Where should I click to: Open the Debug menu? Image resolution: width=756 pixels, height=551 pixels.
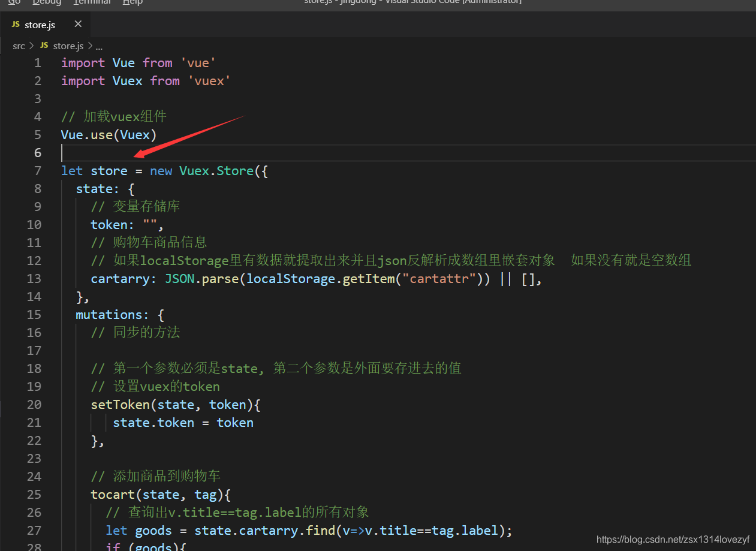click(47, 2)
